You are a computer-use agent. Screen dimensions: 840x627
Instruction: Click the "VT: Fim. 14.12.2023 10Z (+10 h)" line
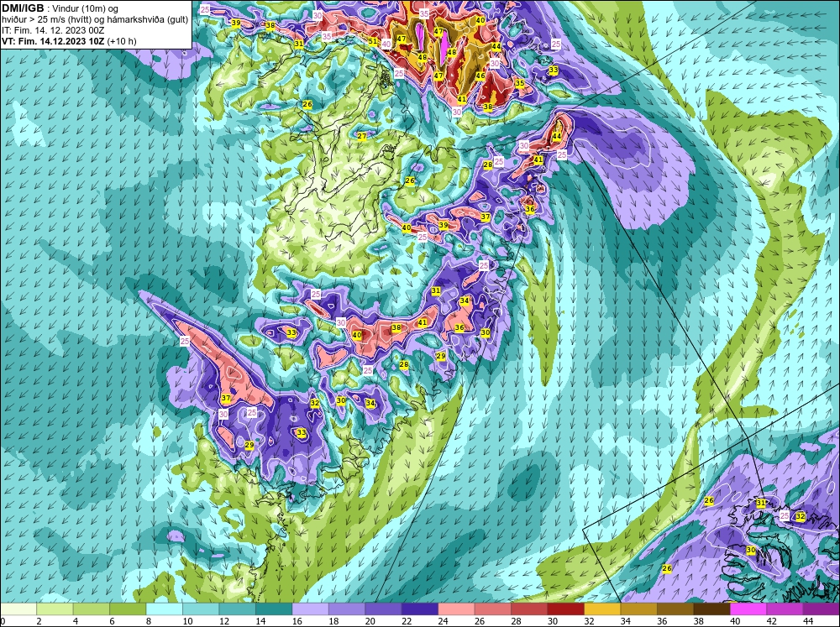69,41
